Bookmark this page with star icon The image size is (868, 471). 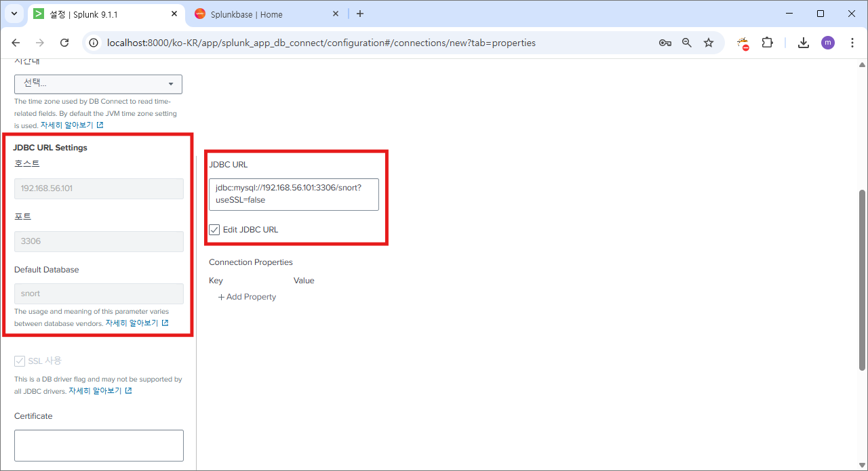(x=709, y=43)
